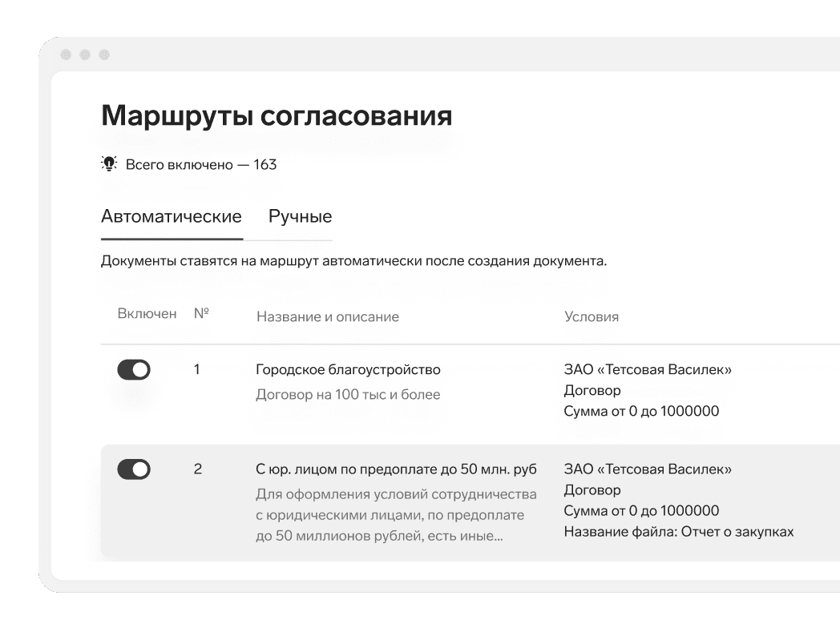Click the leftmost window control dot
Image resolution: width=840 pixels, height=628 pixels.
pos(66,56)
